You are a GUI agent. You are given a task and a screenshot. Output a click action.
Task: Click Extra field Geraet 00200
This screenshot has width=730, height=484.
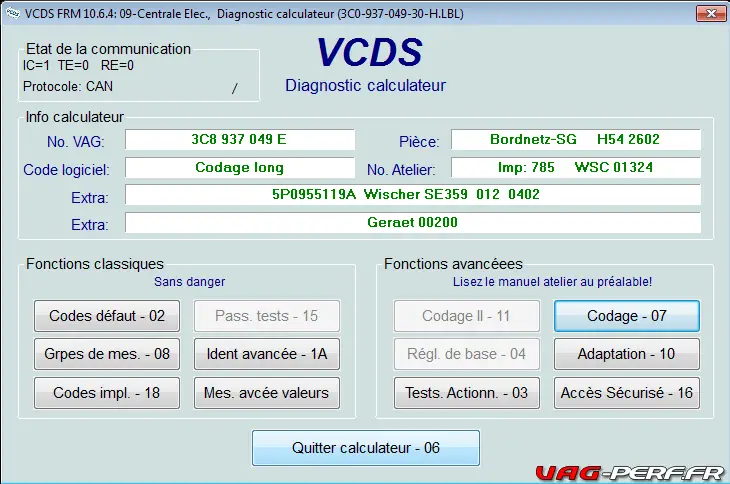click(x=412, y=222)
